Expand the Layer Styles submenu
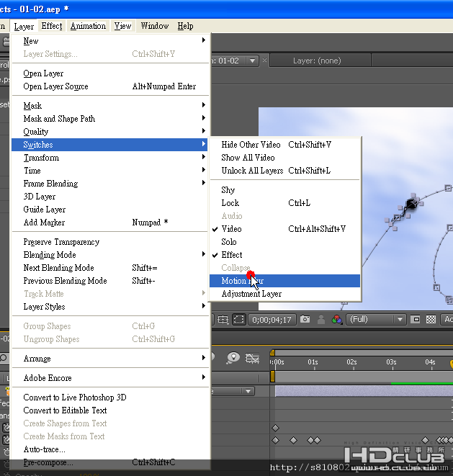The width and height of the screenshot is (453, 476). [44, 307]
